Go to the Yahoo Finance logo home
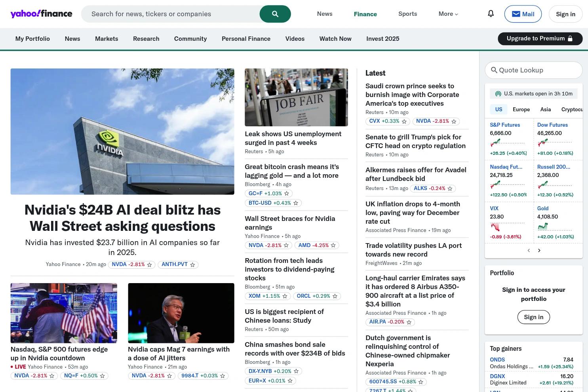The height and width of the screenshot is (392, 588). 41,14
